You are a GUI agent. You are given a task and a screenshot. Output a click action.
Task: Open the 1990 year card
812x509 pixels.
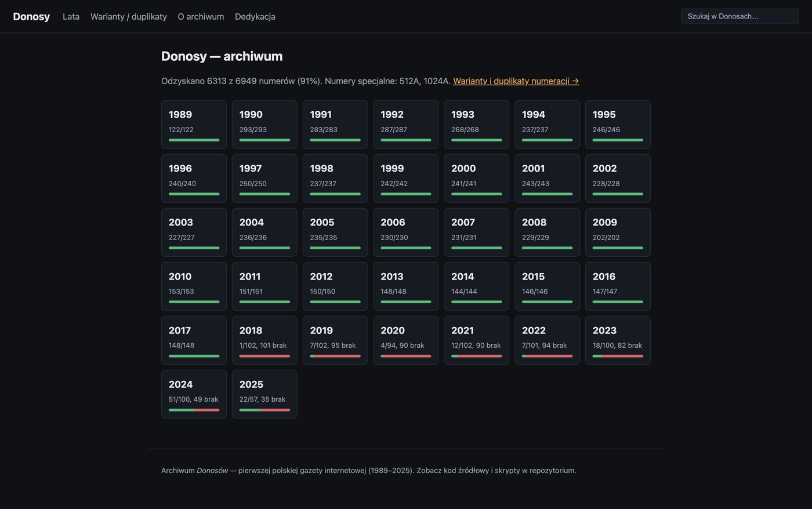coord(264,125)
